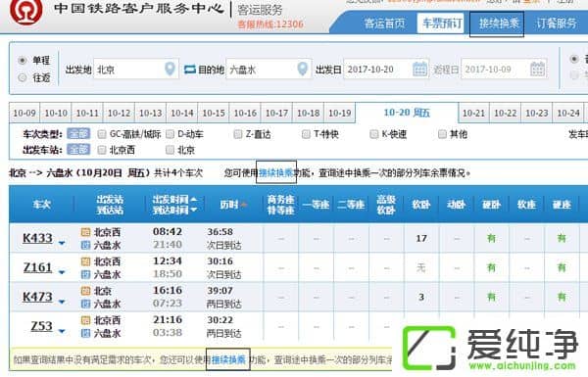
Task: Switch to 10-24 date tab
Action: (568, 114)
